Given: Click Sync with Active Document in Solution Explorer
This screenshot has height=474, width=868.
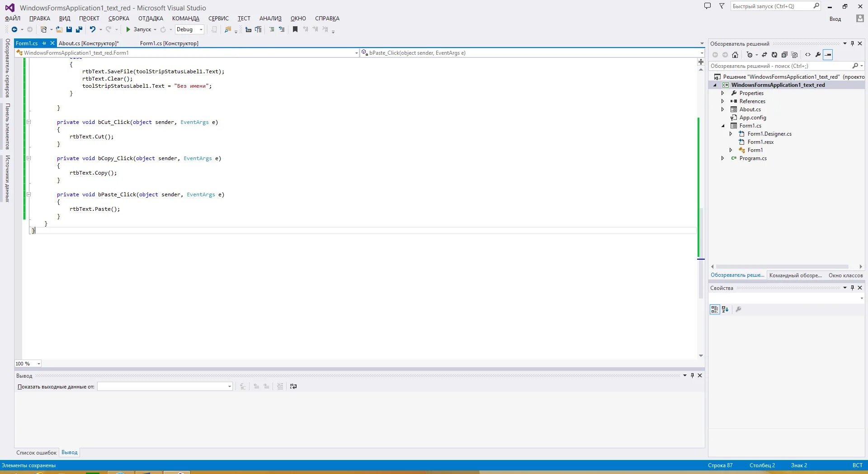Looking at the screenshot, I should [764, 54].
